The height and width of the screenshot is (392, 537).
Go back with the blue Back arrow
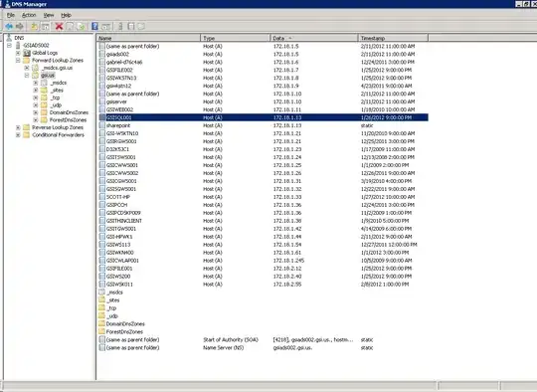[9, 27]
